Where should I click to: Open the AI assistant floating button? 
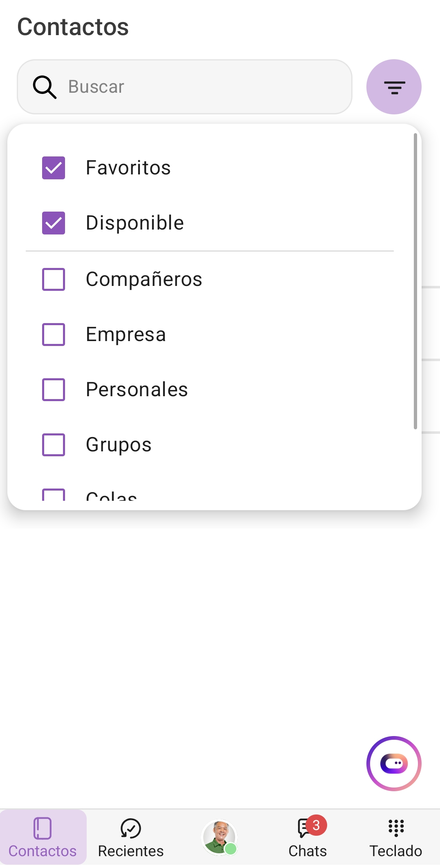click(x=394, y=763)
